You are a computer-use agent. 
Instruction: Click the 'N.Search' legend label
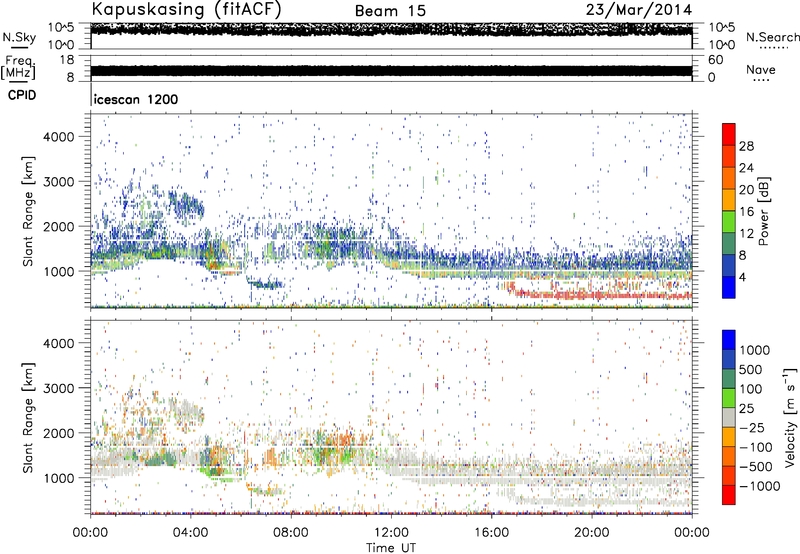point(773,37)
